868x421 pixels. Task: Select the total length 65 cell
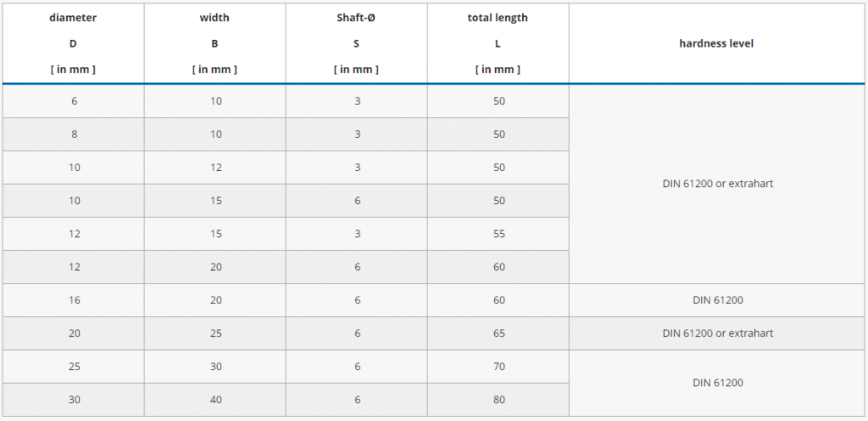498,333
